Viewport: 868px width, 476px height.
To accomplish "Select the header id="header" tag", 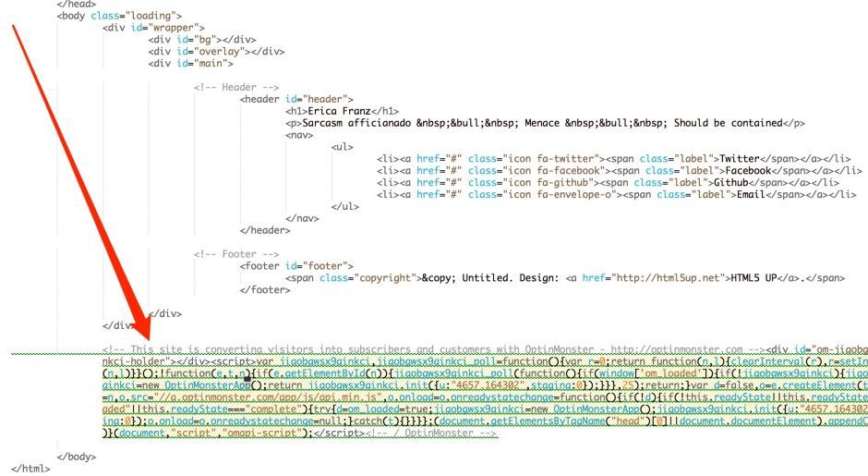I will [x=296, y=99].
